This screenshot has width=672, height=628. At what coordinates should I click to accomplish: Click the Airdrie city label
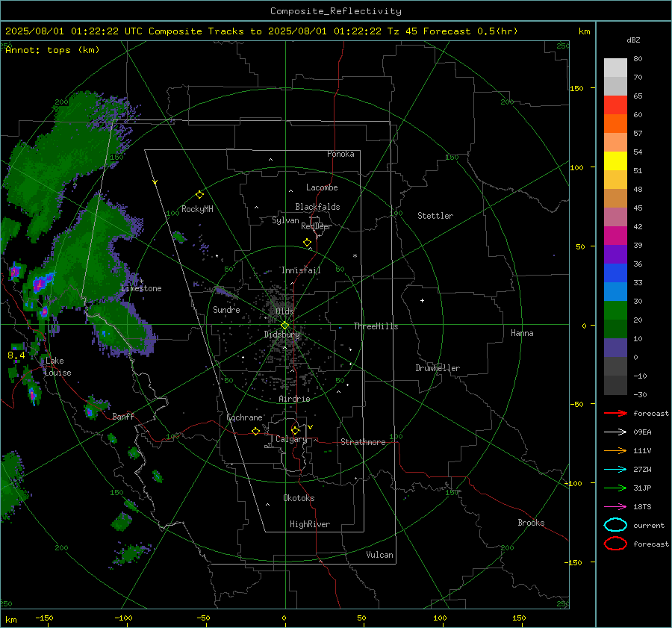point(294,399)
